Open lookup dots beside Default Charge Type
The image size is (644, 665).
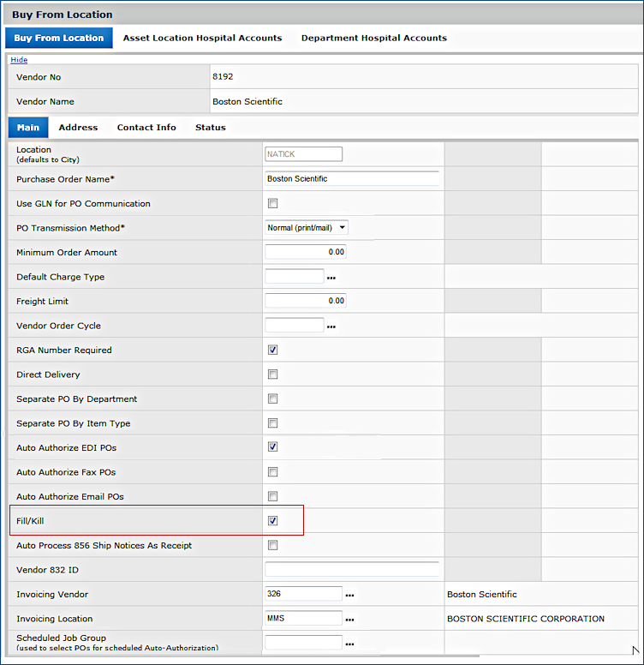pos(331,278)
